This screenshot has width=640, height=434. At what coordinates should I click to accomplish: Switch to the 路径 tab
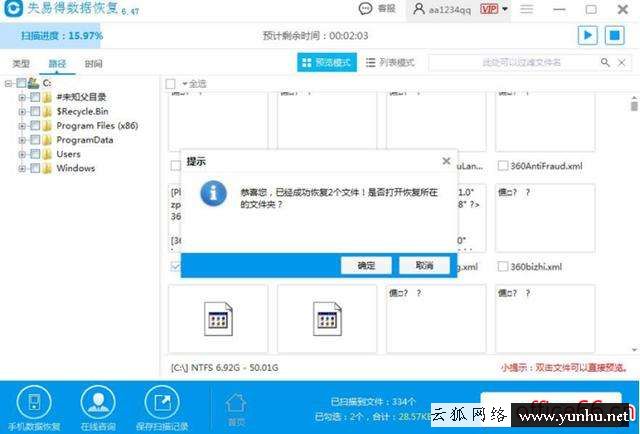coord(57,64)
